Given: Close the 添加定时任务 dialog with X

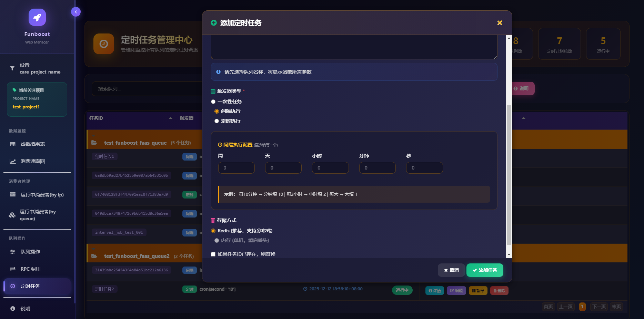Looking at the screenshot, I should pos(500,23).
